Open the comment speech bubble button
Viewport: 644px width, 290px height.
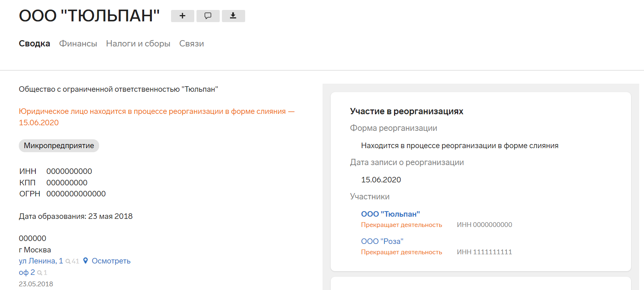(x=208, y=16)
